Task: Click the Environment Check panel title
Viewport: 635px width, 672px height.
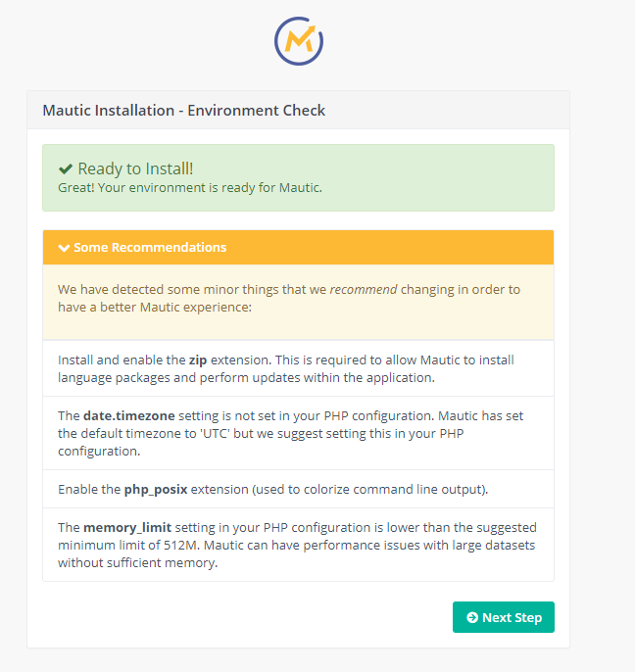Action: [x=184, y=111]
